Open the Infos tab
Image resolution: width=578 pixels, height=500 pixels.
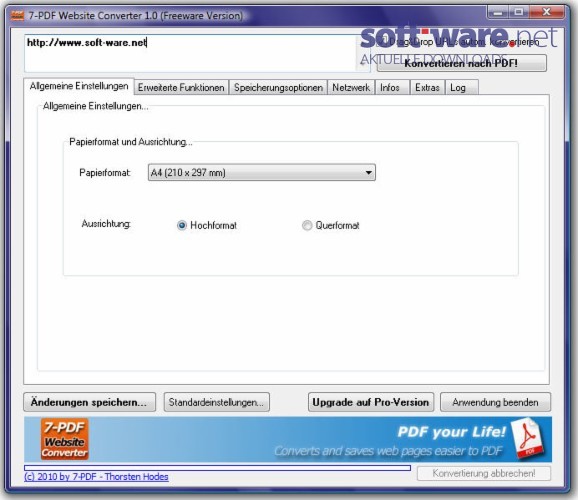pyautogui.click(x=392, y=87)
